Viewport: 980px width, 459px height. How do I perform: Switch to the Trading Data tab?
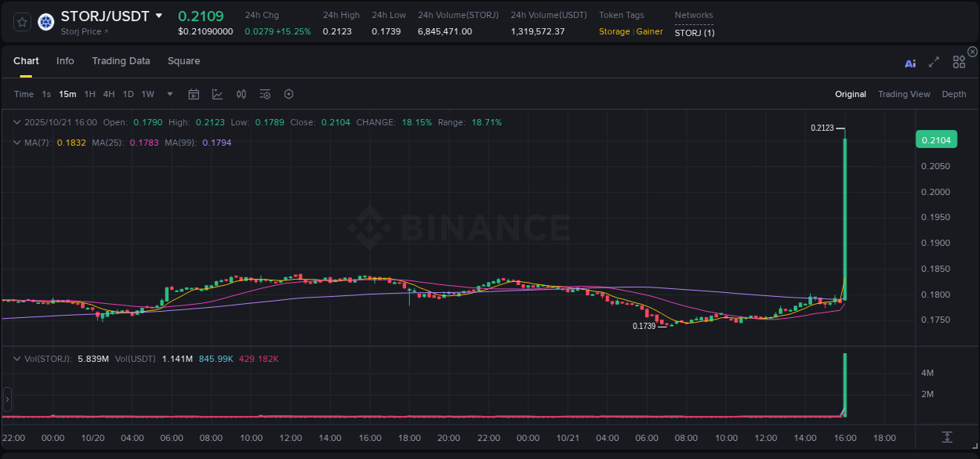(121, 60)
